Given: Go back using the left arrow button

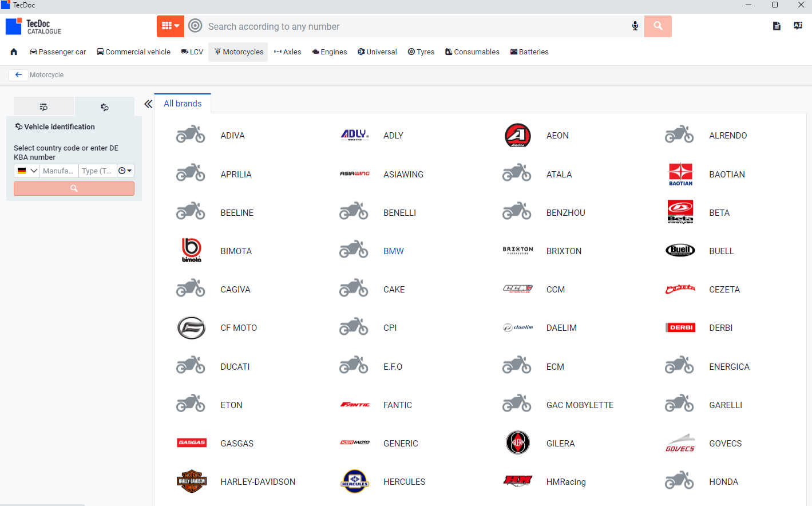Looking at the screenshot, I should point(18,75).
